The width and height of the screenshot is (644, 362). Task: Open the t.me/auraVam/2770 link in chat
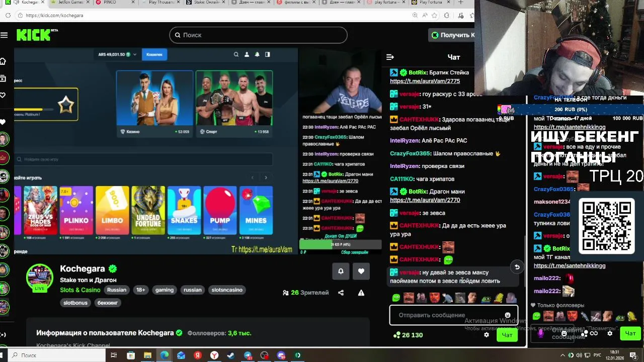(x=425, y=200)
